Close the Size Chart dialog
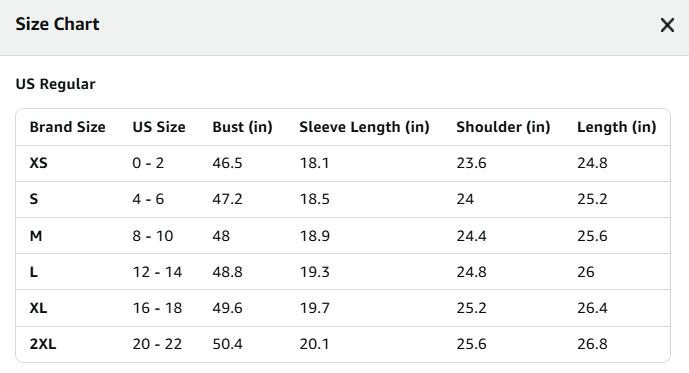689x373 pixels. (x=667, y=25)
